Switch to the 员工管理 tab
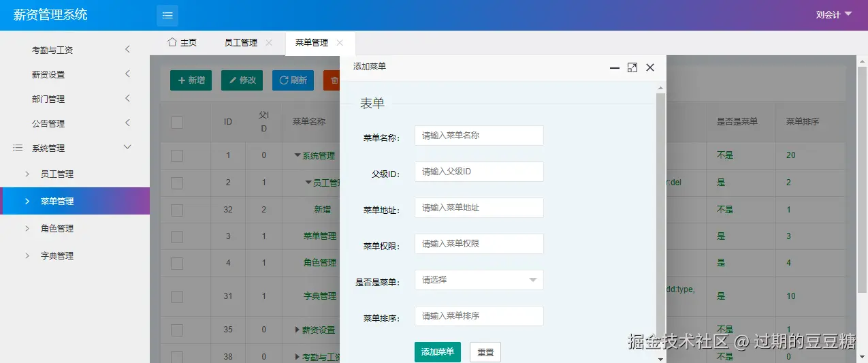 click(241, 42)
